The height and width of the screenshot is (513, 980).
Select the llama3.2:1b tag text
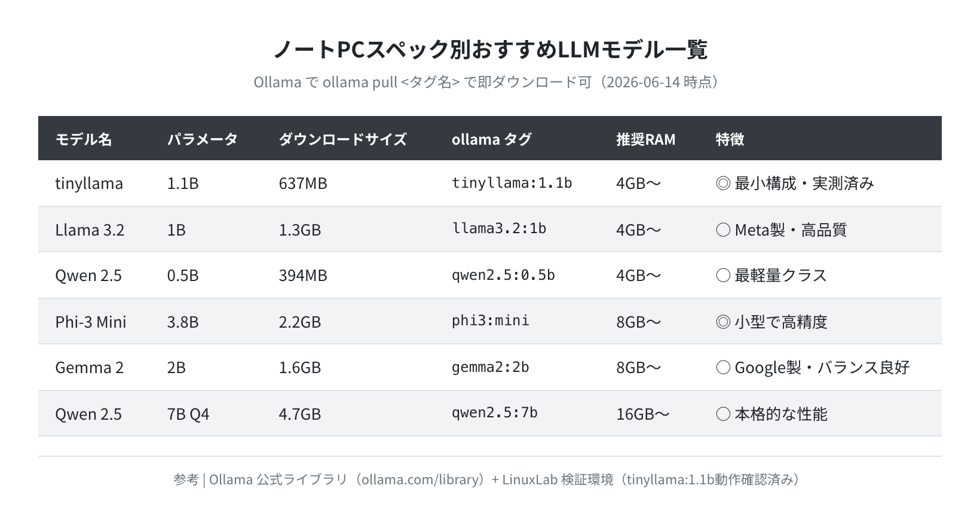click(498, 228)
